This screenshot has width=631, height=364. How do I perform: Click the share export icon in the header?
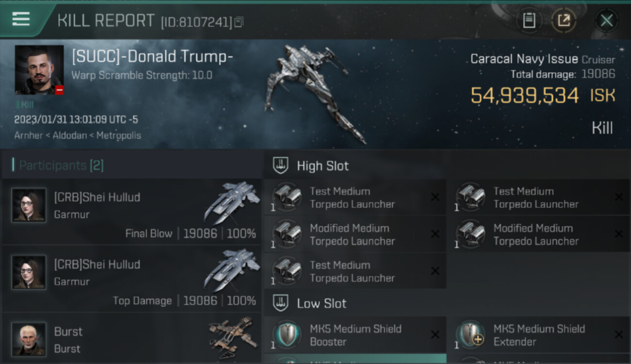(x=564, y=20)
